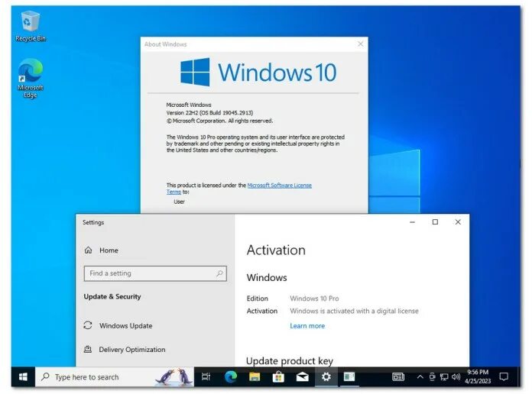
Task: Select Settings gear icon on taskbar
Action: [326, 376]
